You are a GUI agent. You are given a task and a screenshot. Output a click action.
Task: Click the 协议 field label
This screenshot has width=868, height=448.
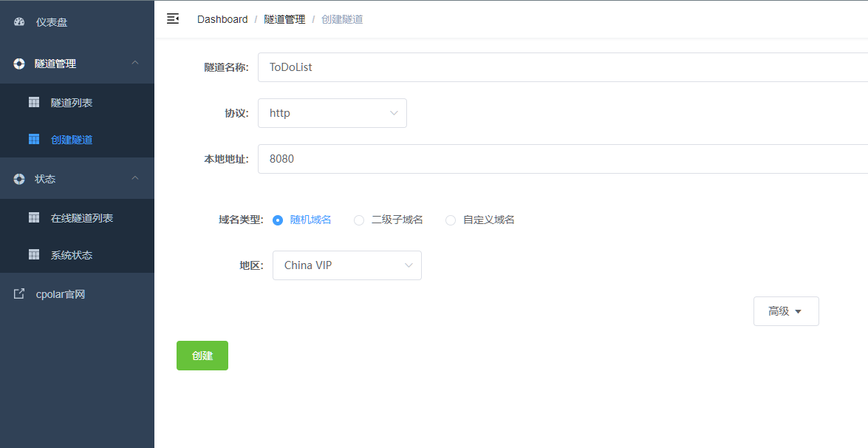(236, 113)
